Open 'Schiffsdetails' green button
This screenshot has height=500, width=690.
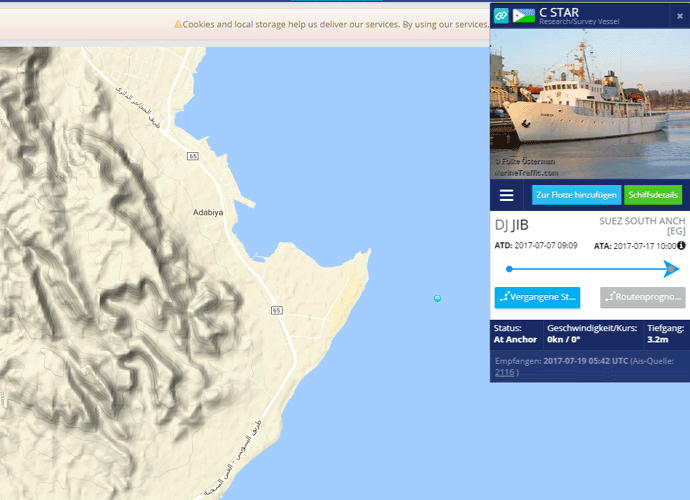(653, 195)
